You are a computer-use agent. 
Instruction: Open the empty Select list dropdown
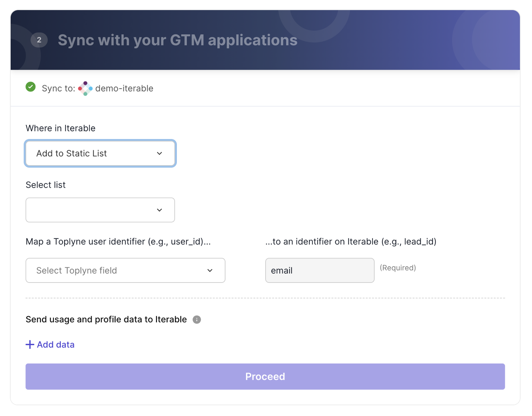pyautogui.click(x=100, y=210)
